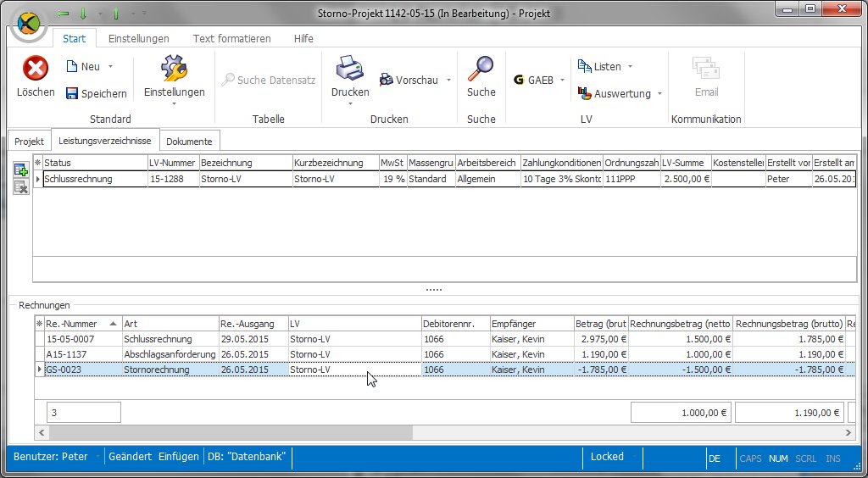Click the Speichern floppy disk icon
The height and width of the screenshot is (478, 868).
click(71, 93)
